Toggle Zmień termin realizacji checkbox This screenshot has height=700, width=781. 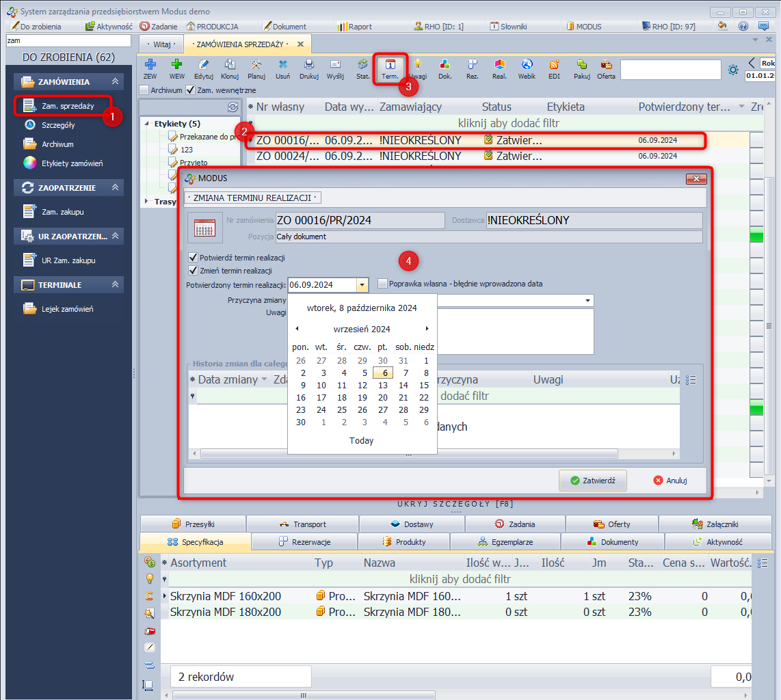pyautogui.click(x=194, y=271)
